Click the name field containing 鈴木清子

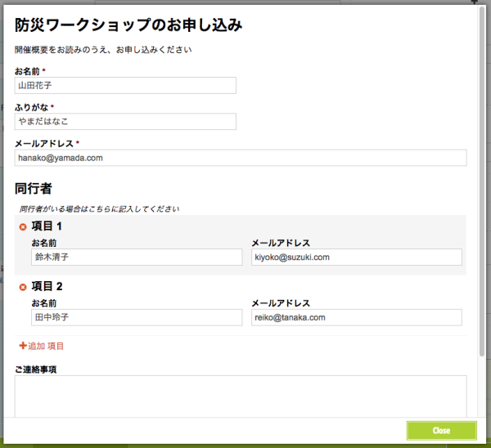(x=137, y=258)
